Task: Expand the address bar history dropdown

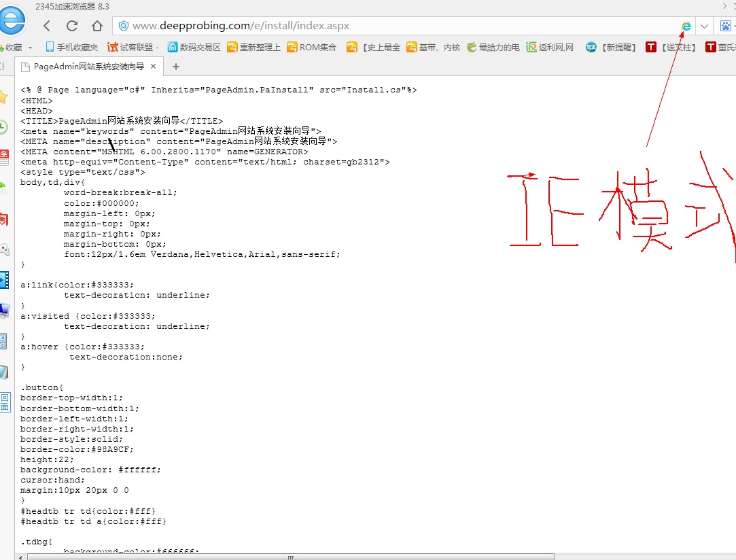Action: (704, 27)
